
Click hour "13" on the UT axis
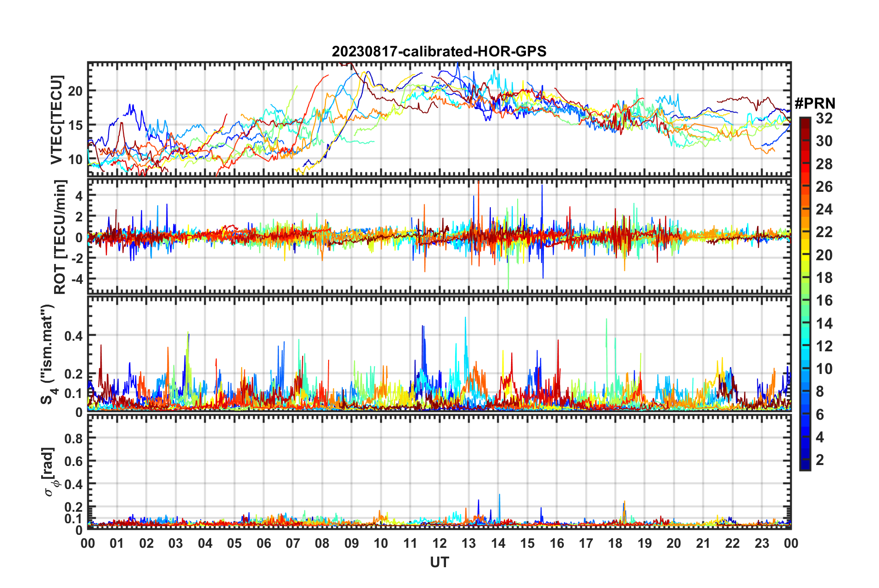469,543
